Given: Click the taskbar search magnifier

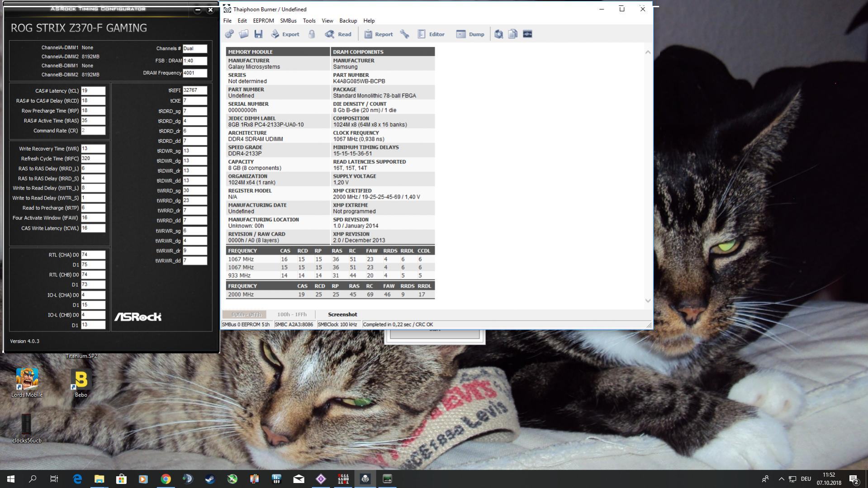Looking at the screenshot, I should point(33,479).
